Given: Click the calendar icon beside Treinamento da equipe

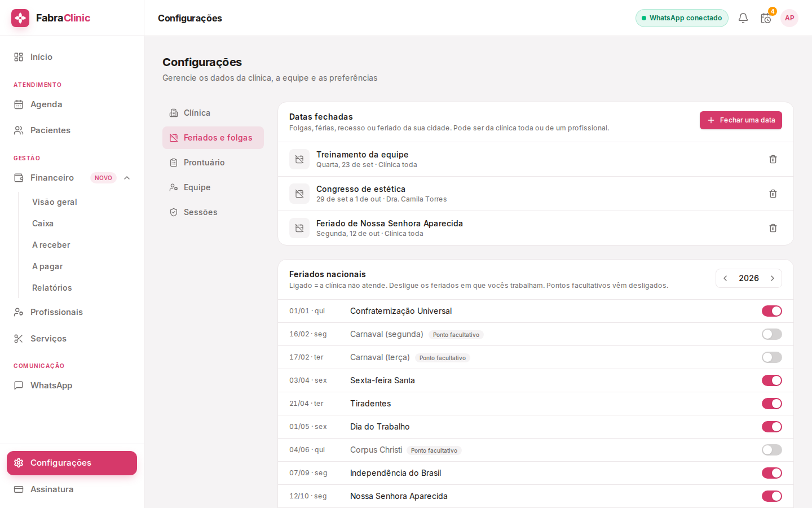Looking at the screenshot, I should click(299, 159).
